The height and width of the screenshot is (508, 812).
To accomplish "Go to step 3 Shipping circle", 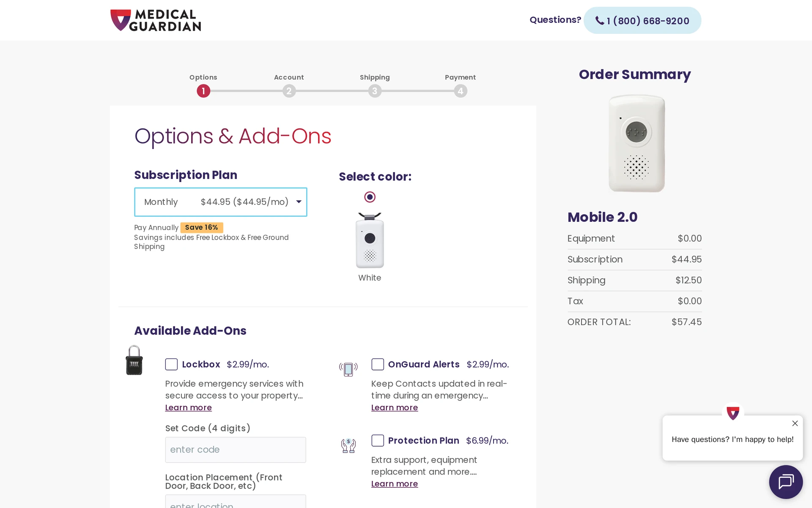I will coord(375,91).
